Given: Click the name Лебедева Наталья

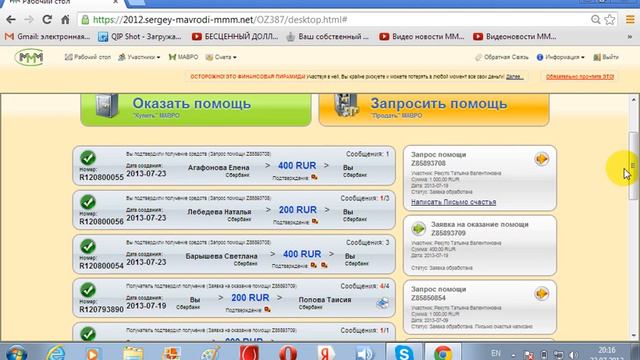Looking at the screenshot, I should tap(219, 212).
